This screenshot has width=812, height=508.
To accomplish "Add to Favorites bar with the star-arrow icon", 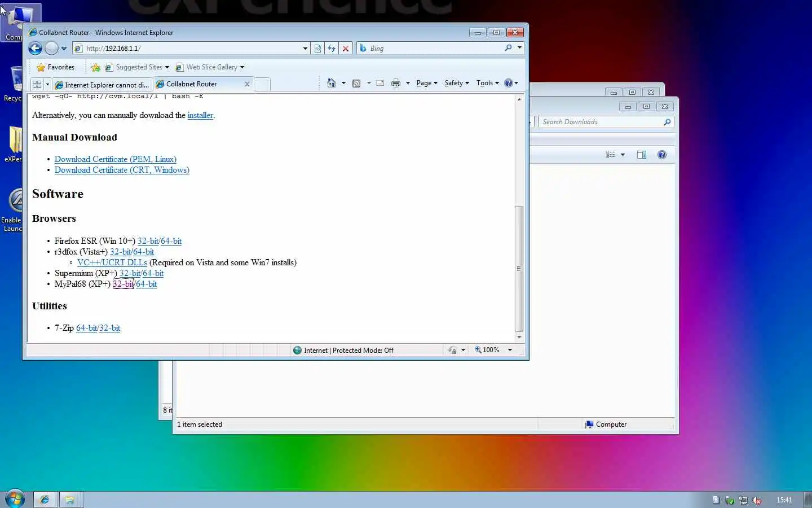I will click(x=96, y=68).
